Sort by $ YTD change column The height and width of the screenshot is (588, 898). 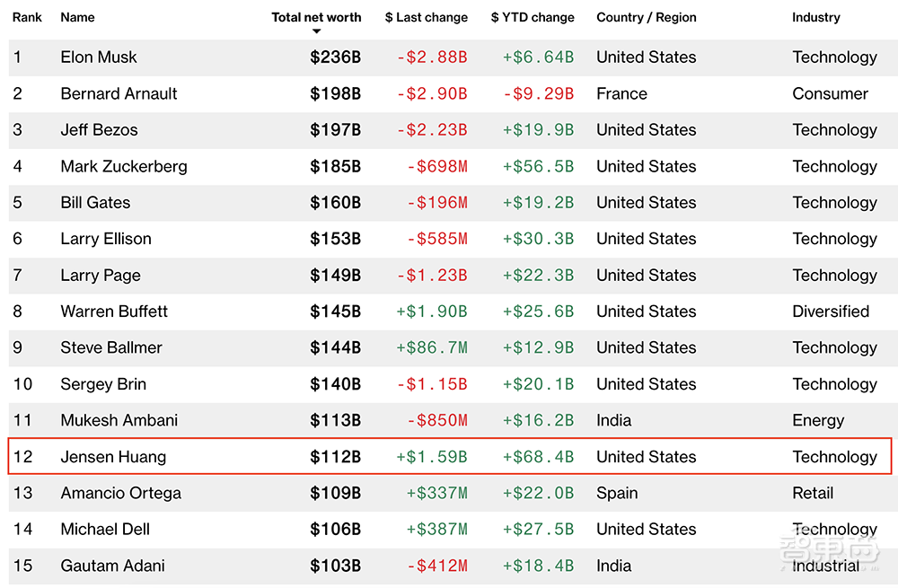point(532,17)
